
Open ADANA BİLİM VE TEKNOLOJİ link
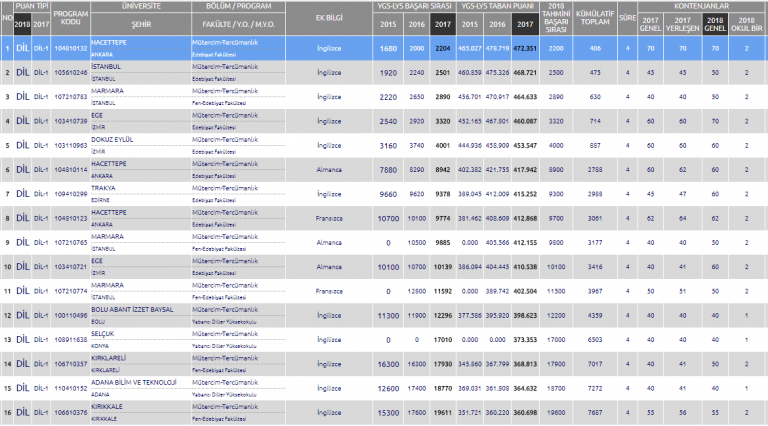tap(132, 382)
